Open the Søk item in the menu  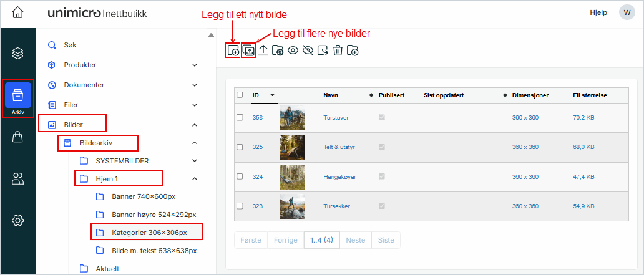pos(70,45)
